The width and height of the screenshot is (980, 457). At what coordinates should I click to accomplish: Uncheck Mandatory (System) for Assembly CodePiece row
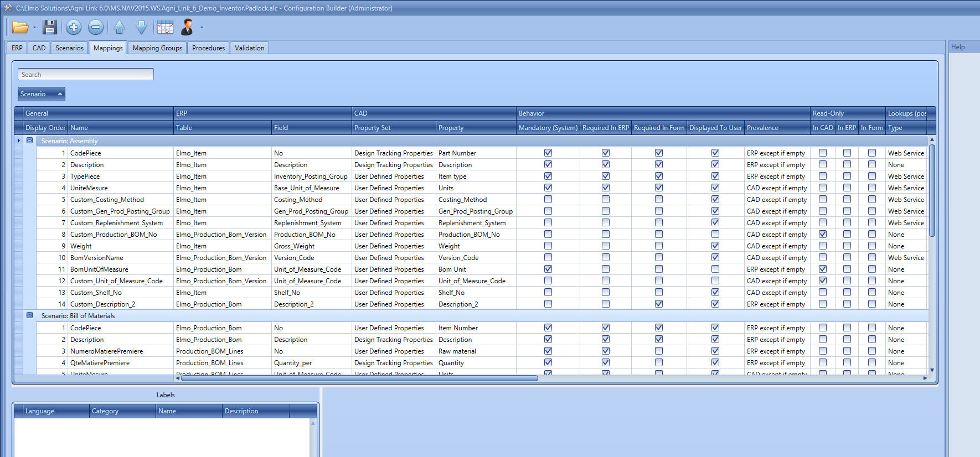[x=548, y=153]
